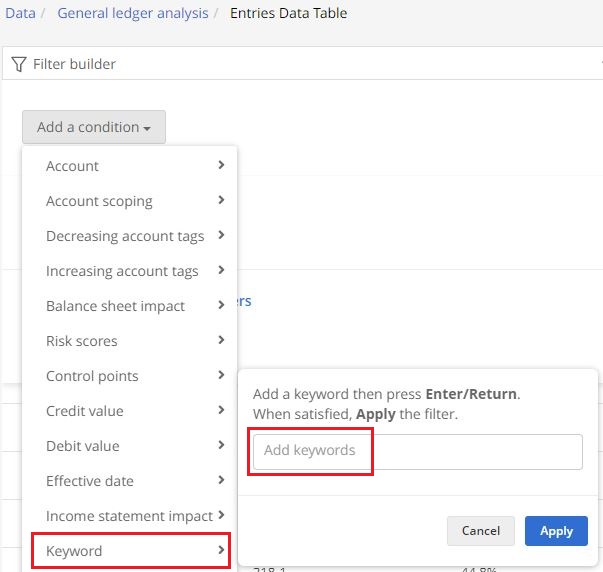Open the Add a condition dropdown
This screenshot has height=572, width=603.
[94, 127]
